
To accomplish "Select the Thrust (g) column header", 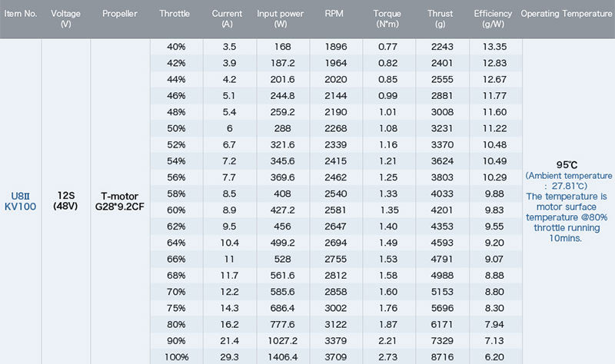I will coord(440,19).
